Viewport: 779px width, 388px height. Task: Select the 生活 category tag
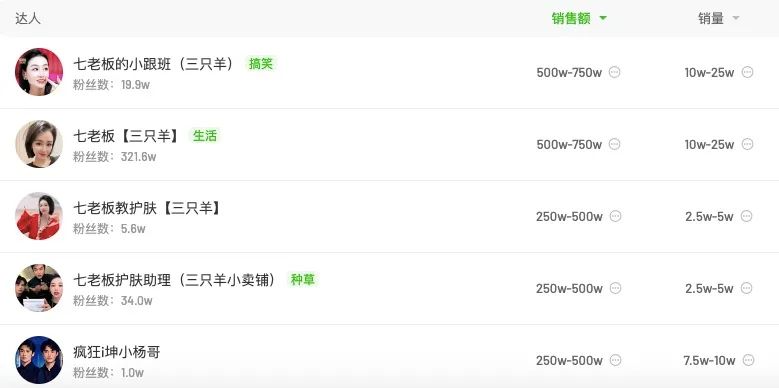pyautogui.click(x=205, y=136)
